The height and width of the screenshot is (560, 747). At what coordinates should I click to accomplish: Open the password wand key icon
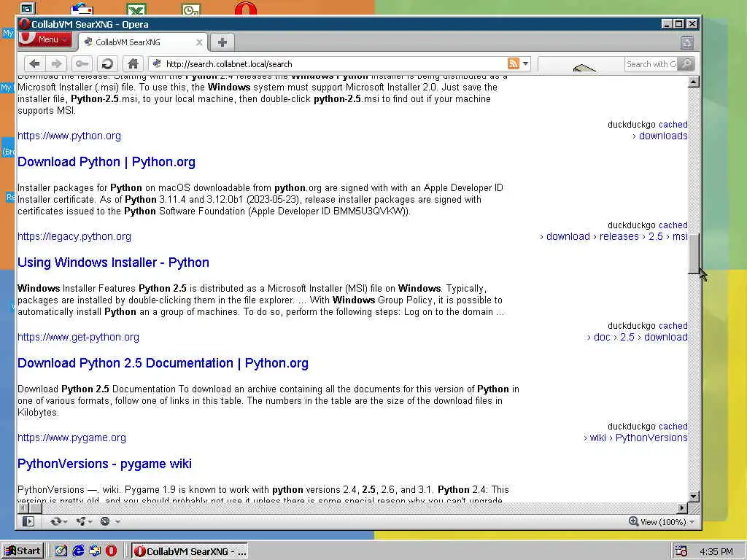pos(82,63)
